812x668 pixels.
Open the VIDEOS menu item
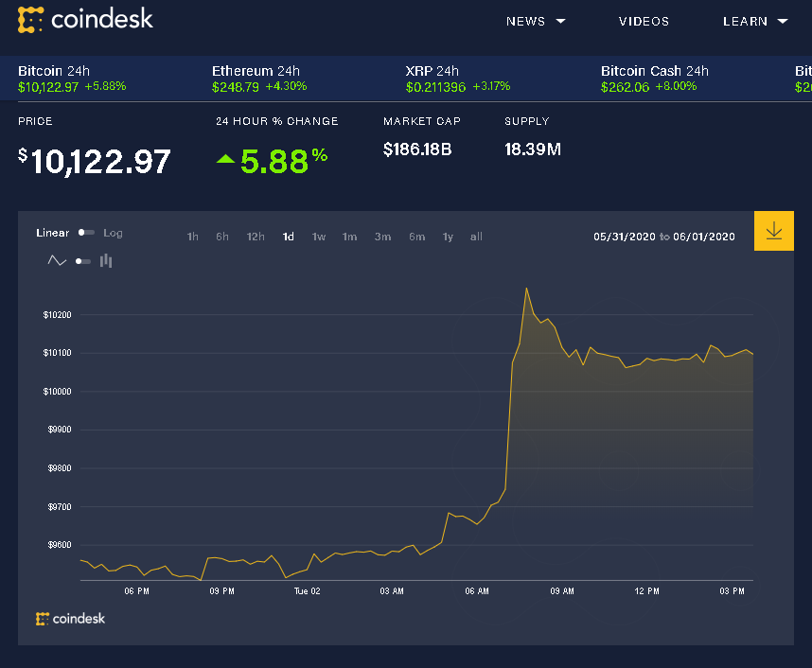click(644, 21)
